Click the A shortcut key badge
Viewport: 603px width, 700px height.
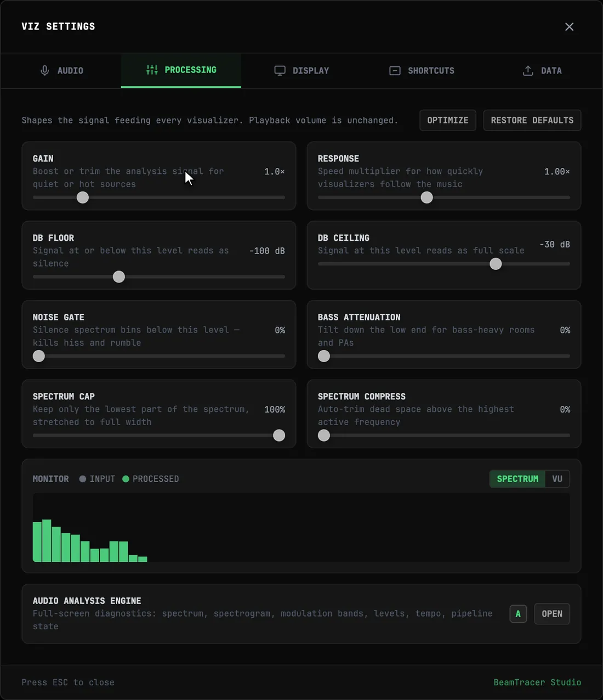pyautogui.click(x=518, y=614)
